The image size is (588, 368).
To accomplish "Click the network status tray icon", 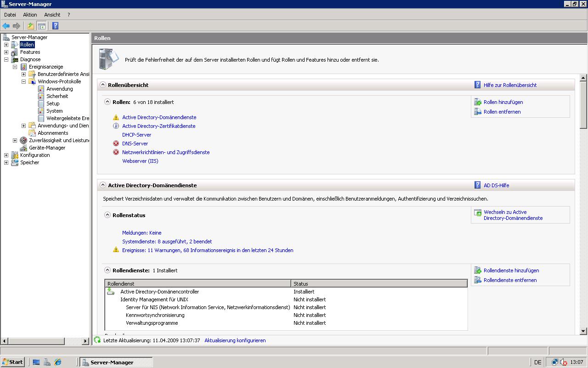I will (555, 362).
